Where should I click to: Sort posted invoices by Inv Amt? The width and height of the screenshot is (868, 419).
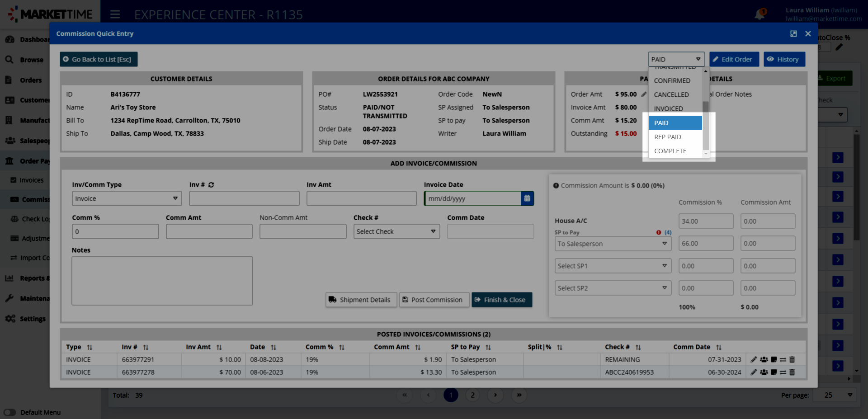219,348
